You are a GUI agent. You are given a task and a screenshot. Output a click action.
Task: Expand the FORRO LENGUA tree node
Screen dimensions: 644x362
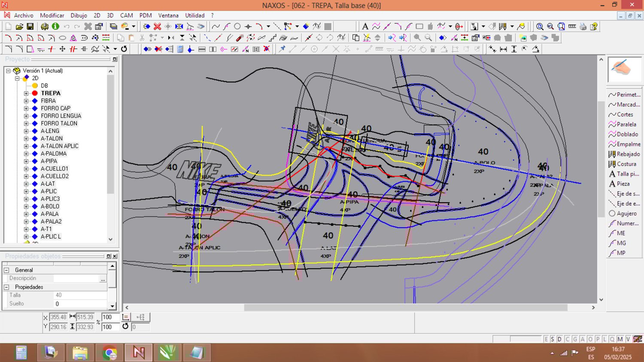point(26,116)
